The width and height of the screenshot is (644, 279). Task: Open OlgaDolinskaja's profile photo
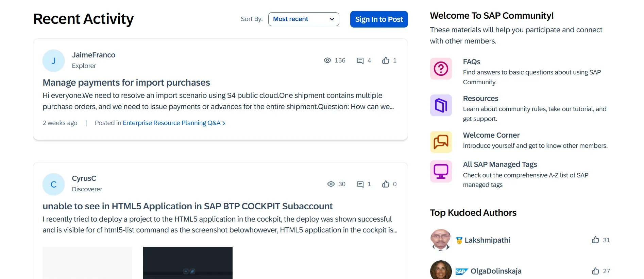[x=441, y=270]
